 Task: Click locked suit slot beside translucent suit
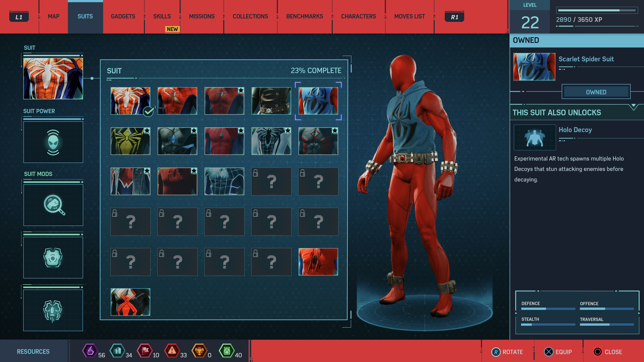coord(271,181)
